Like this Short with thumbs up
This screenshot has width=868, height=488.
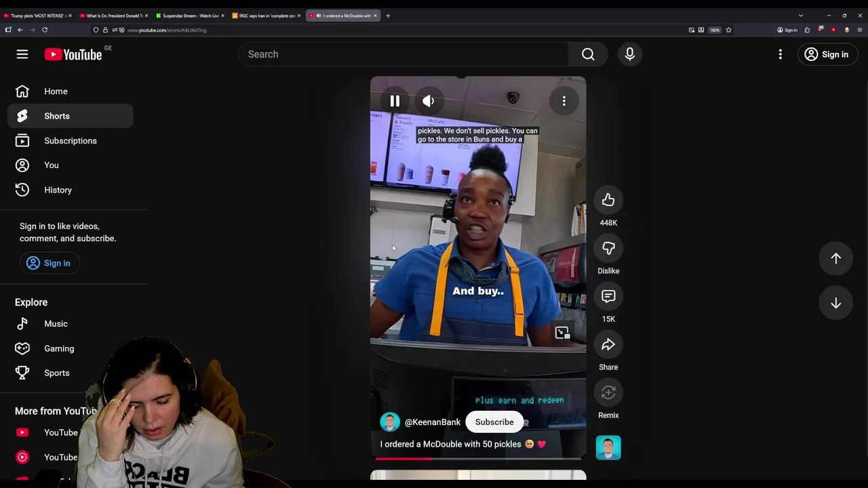(x=608, y=200)
